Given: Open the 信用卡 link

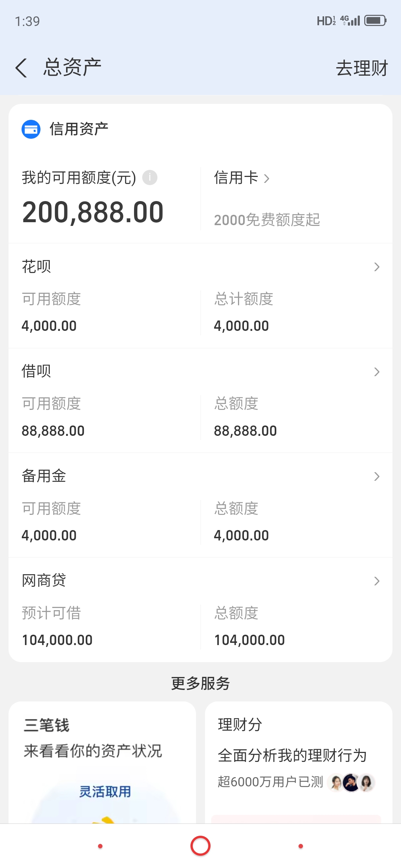Looking at the screenshot, I should (241, 178).
